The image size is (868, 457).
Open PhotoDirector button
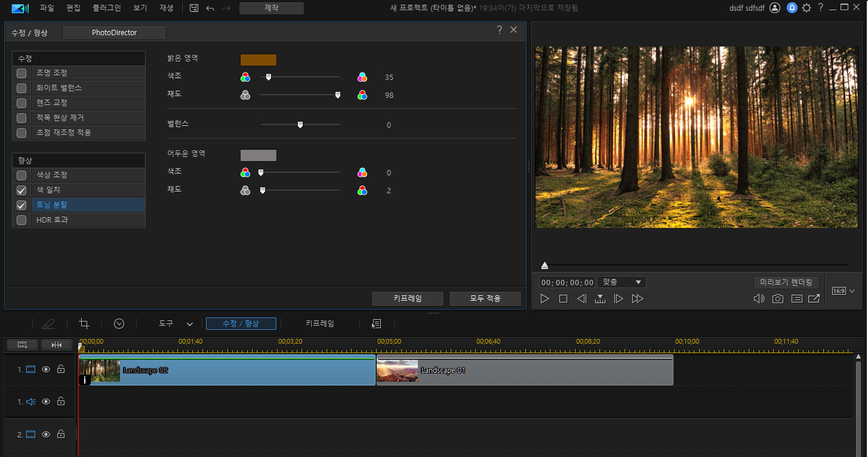(114, 33)
